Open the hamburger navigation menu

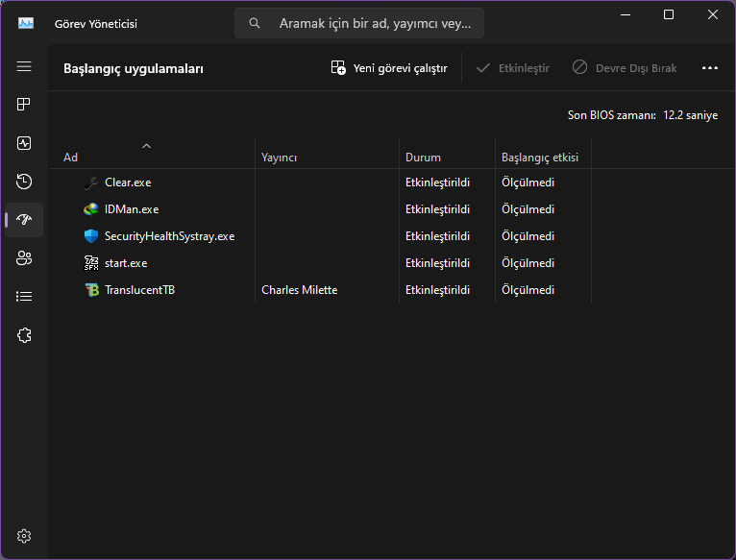pyautogui.click(x=24, y=66)
